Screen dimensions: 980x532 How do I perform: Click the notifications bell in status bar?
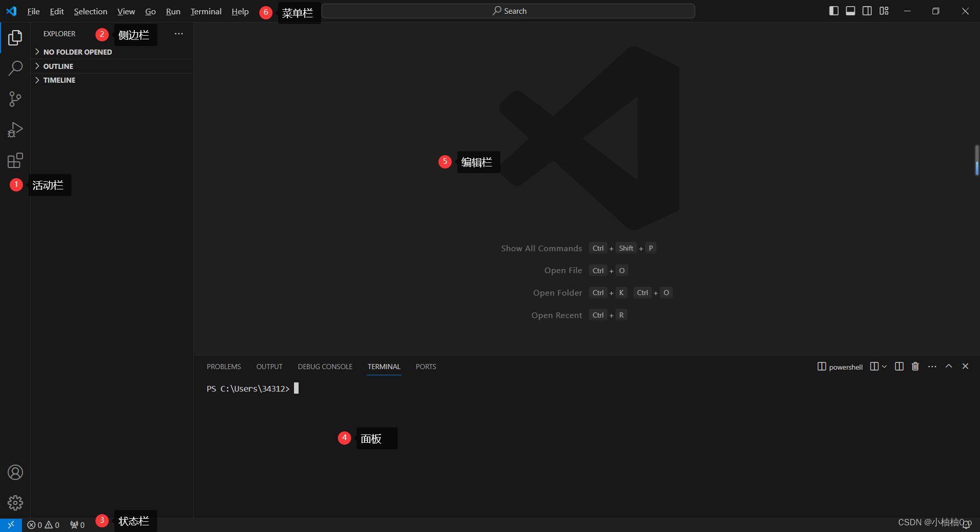(966, 525)
